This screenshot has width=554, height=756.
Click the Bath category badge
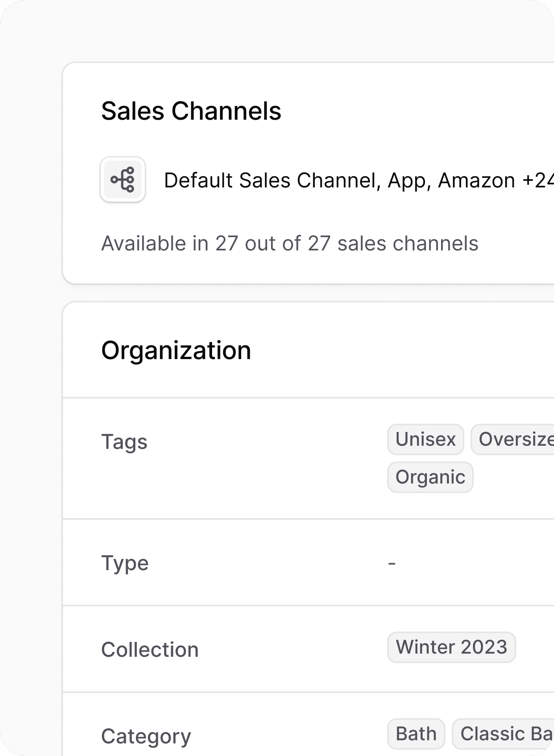pos(416,734)
